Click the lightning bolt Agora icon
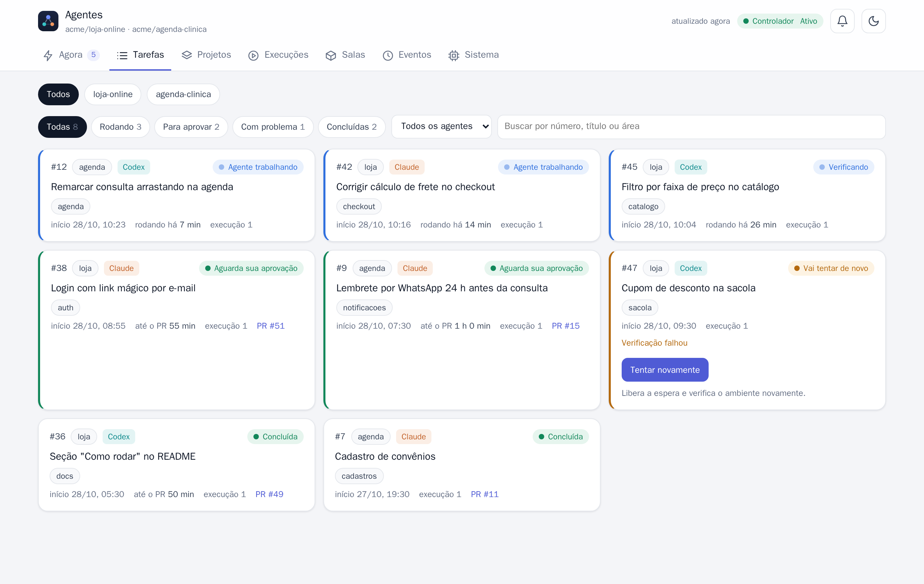The width and height of the screenshot is (924, 584). tap(48, 55)
